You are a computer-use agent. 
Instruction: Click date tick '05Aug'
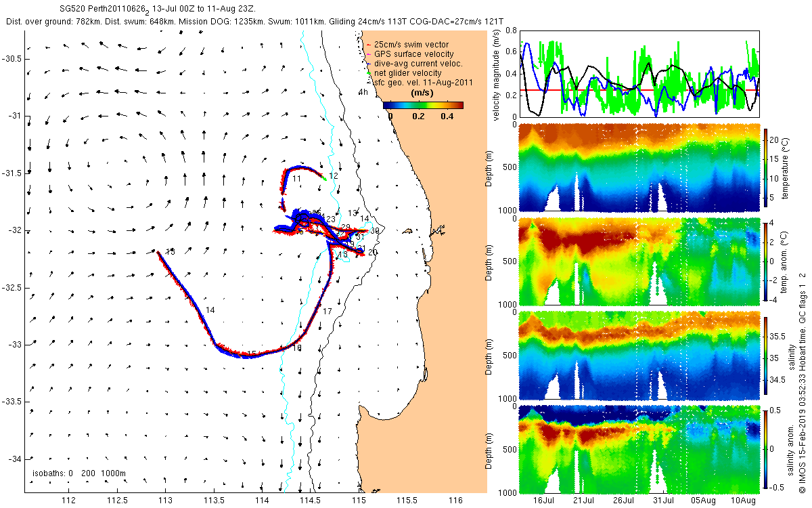pos(704,501)
